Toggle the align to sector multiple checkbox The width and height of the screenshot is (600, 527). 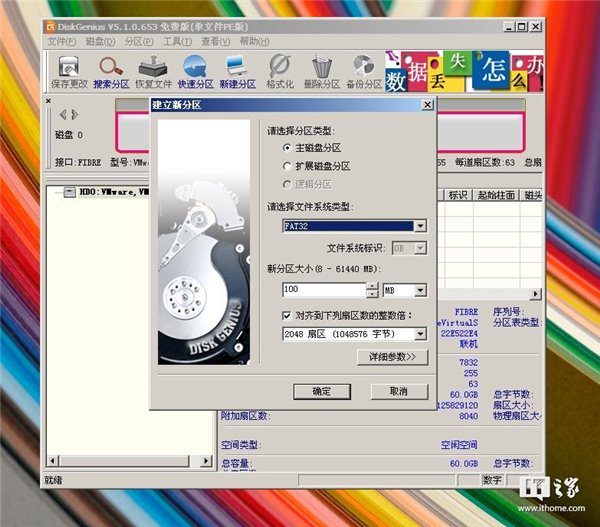[x=287, y=316]
